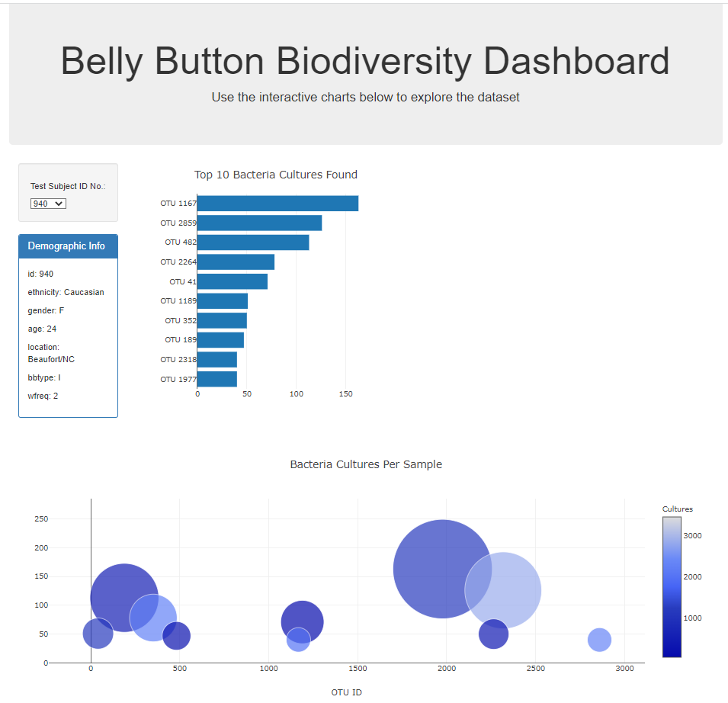The width and height of the screenshot is (728, 703).
Task: Click the OTU ID axis label
Action: coord(346,692)
